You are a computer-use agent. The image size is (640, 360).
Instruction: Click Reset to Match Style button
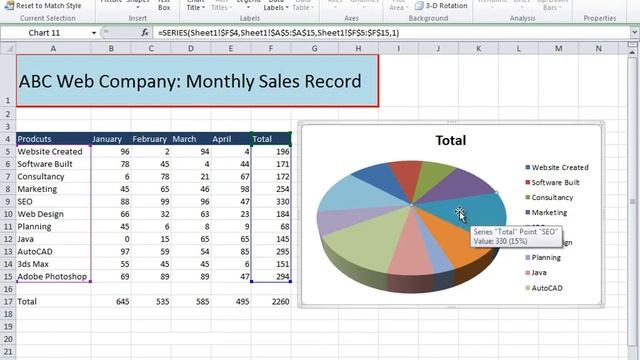pyautogui.click(x=43, y=6)
